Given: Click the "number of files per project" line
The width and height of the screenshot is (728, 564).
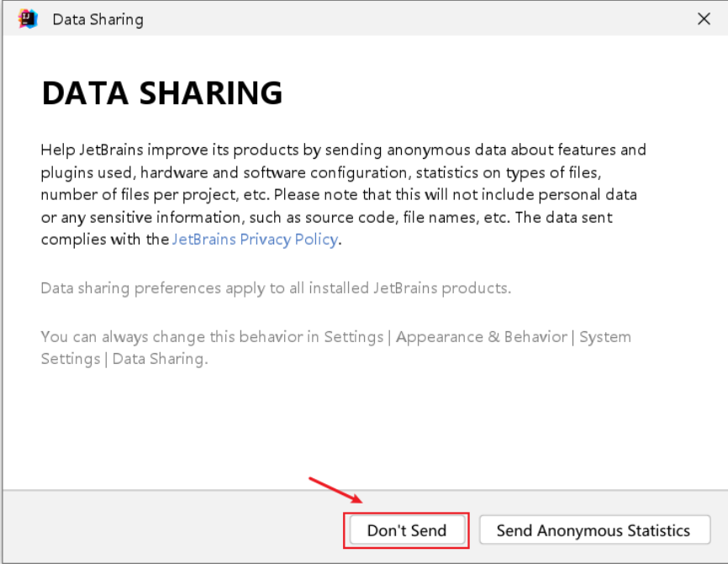Looking at the screenshot, I should coord(339,194).
